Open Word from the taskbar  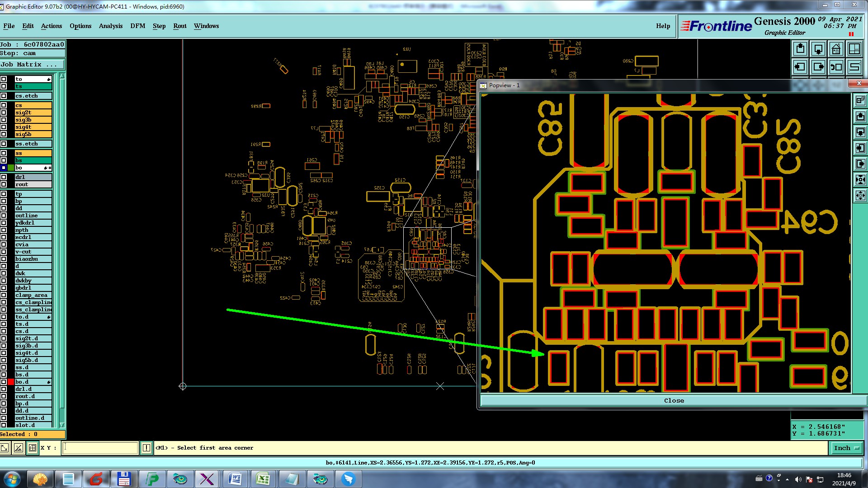pyautogui.click(x=235, y=479)
